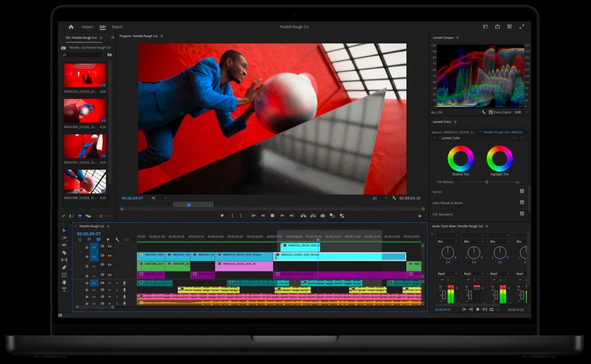
Task: Click the Home icon in header
Action: coord(71,27)
